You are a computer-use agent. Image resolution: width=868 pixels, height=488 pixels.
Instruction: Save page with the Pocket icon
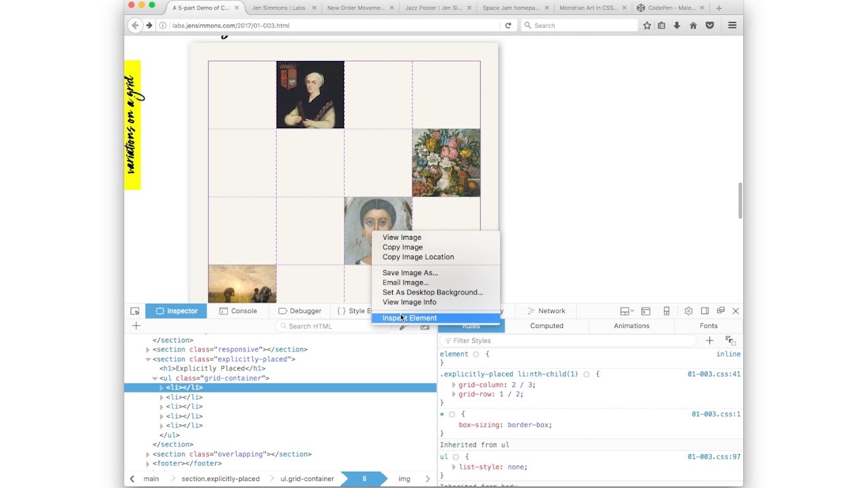coord(710,25)
